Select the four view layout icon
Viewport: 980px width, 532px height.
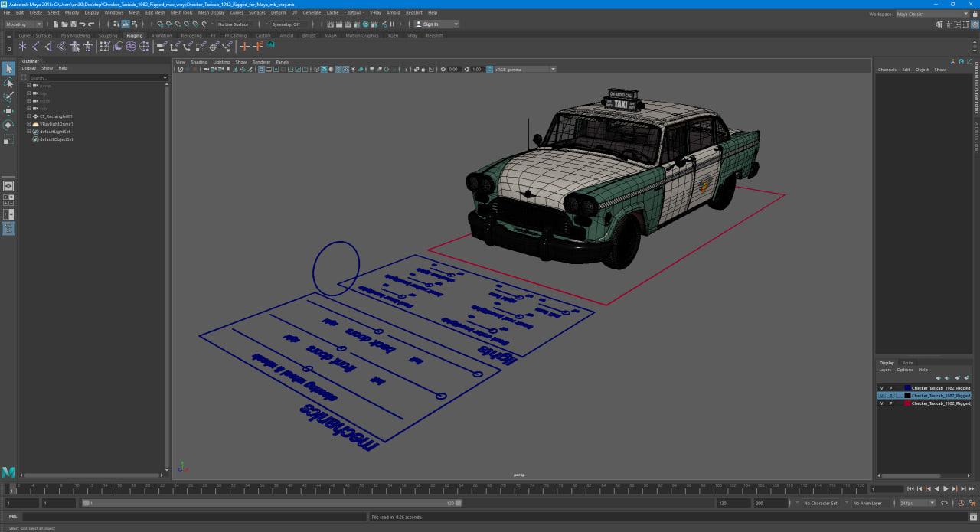[8, 200]
